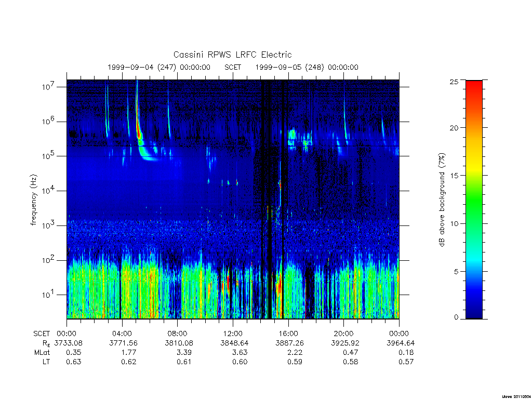The width and height of the screenshot is (532, 399).
Task: Click the RE value 3771.56
Action: click(124, 343)
